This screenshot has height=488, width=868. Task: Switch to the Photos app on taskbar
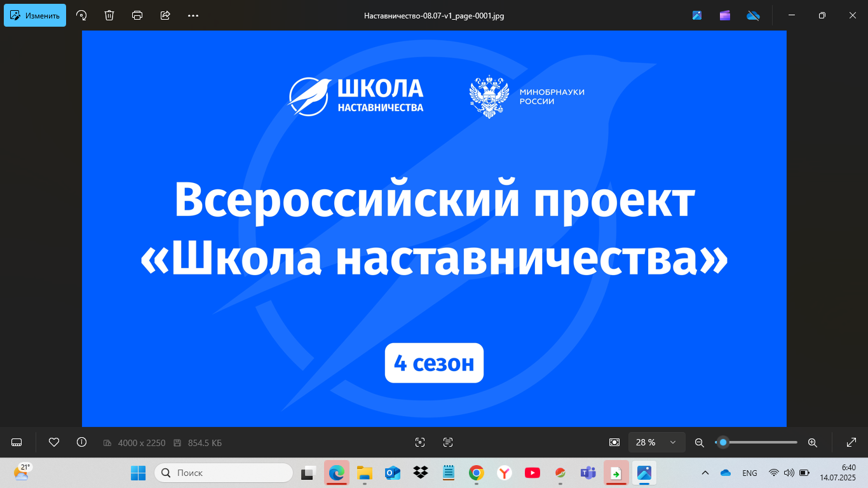point(644,473)
